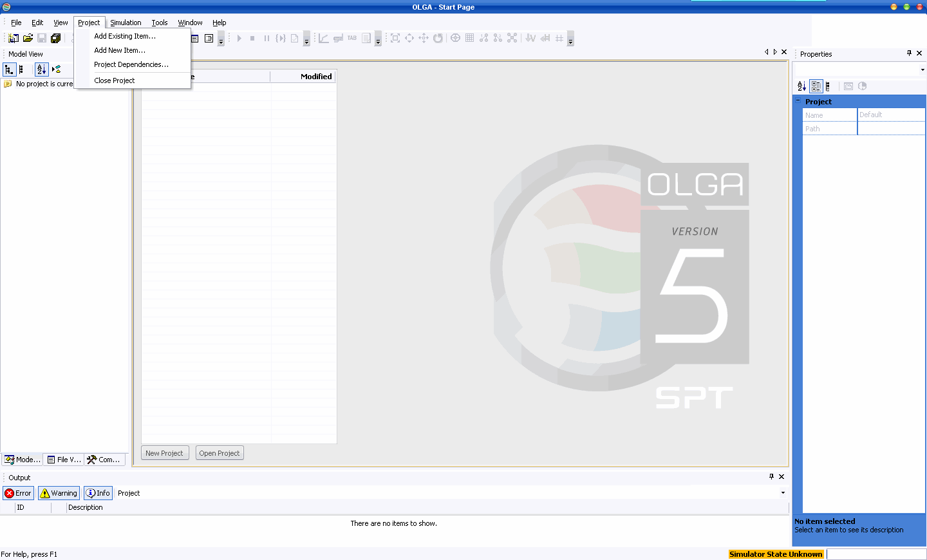Click the flat list icon in Properties toolbar
This screenshot has width=927, height=560.
click(829, 86)
